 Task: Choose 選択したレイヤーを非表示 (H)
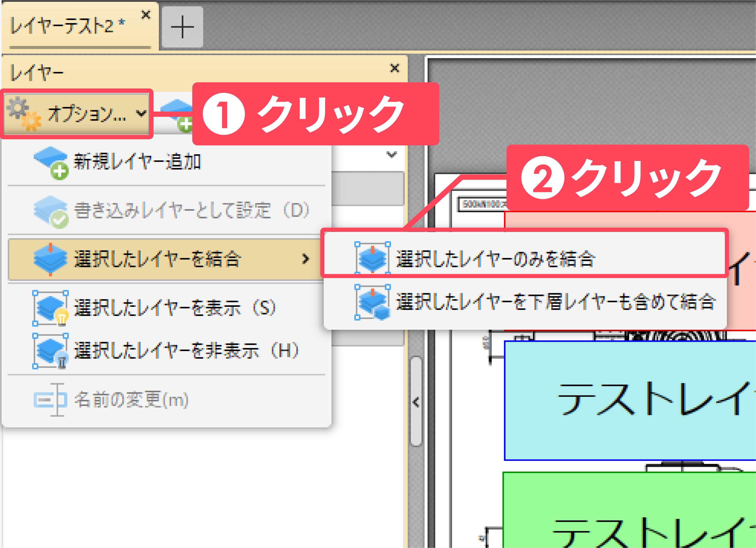click(166, 350)
